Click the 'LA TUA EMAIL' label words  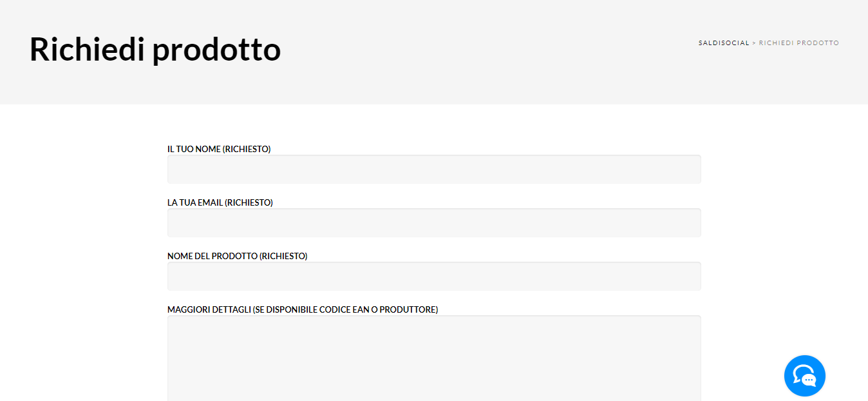[x=195, y=202]
